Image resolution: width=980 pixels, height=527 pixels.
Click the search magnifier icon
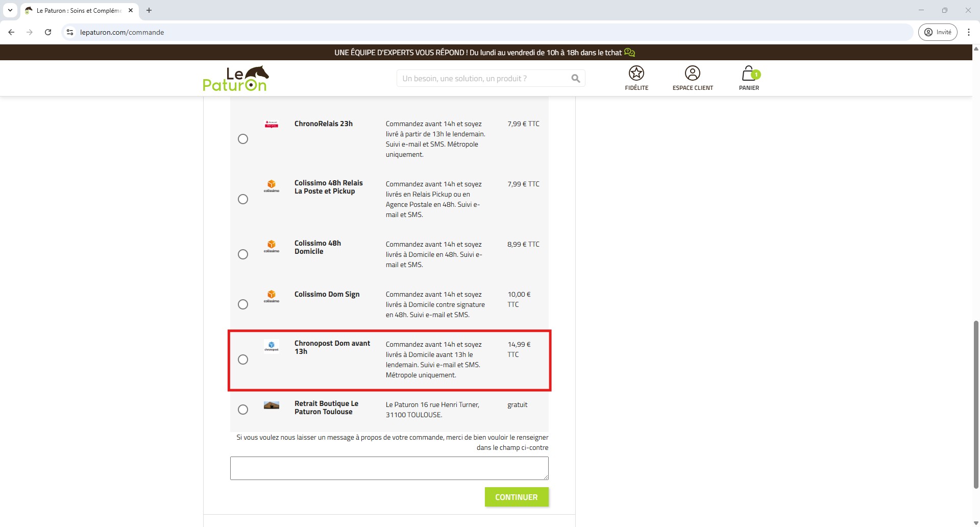click(x=575, y=79)
